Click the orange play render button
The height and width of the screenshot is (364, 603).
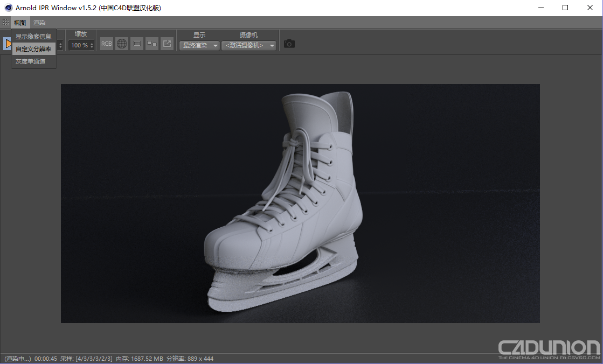click(7, 44)
